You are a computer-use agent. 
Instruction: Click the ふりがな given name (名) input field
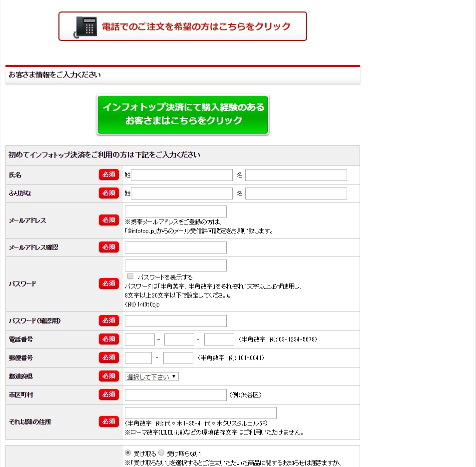pyautogui.click(x=296, y=193)
